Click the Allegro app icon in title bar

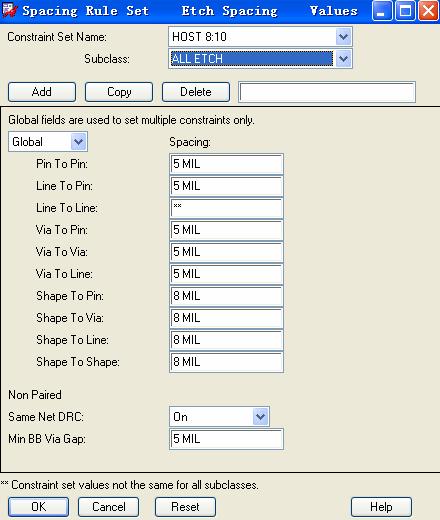[10, 10]
